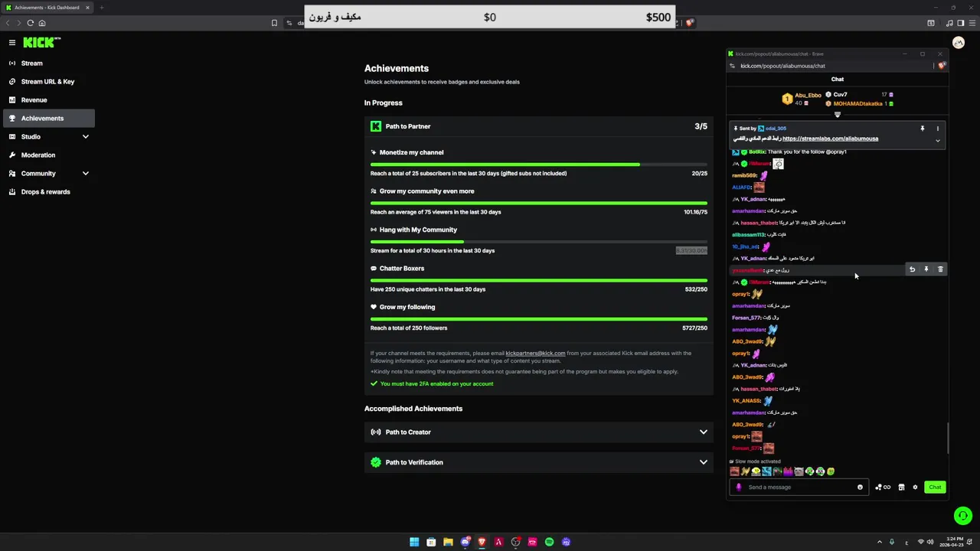Click the Send a message input field
Screen dimensions: 980x551
pyautogui.click(x=799, y=487)
